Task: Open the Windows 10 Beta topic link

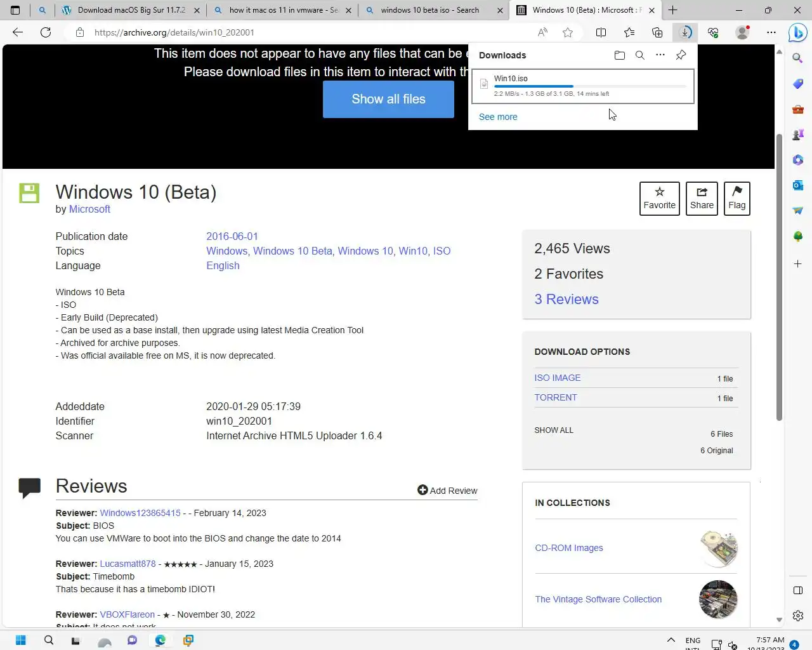Action: [x=292, y=251]
